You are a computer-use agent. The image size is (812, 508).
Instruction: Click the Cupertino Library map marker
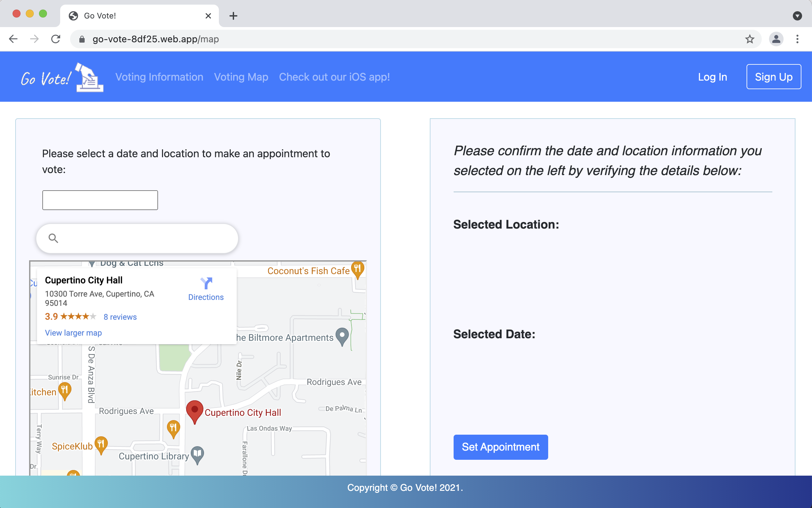[x=197, y=454]
